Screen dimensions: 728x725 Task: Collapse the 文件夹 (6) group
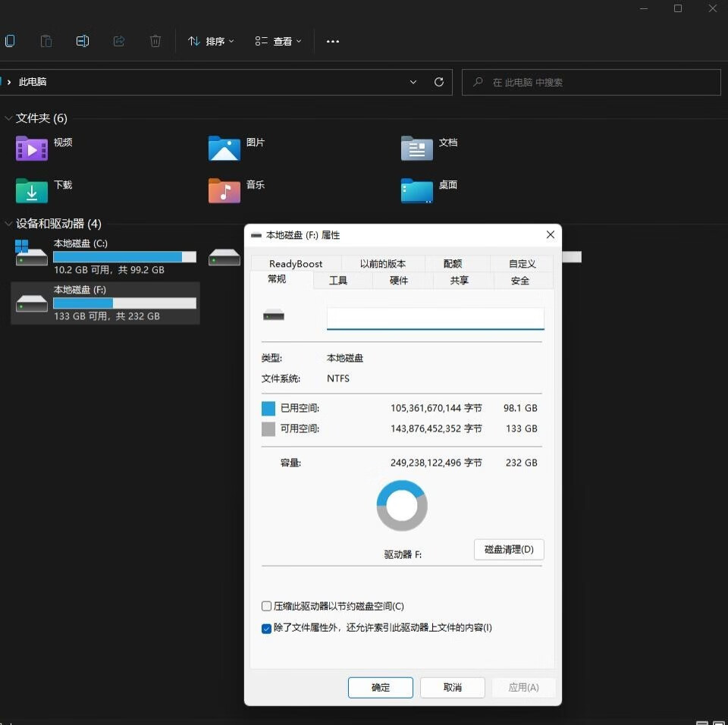(x=8, y=118)
